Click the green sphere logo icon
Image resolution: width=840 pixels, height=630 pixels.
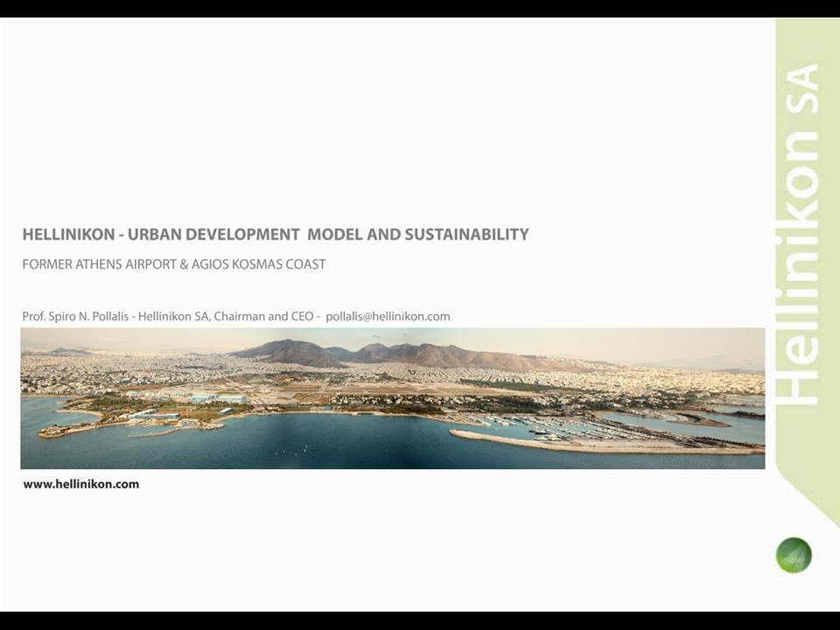click(794, 555)
